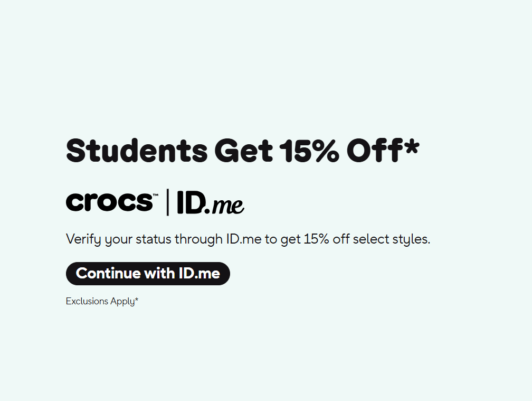Click the Continue with ID.me button

pyautogui.click(x=148, y=273)
